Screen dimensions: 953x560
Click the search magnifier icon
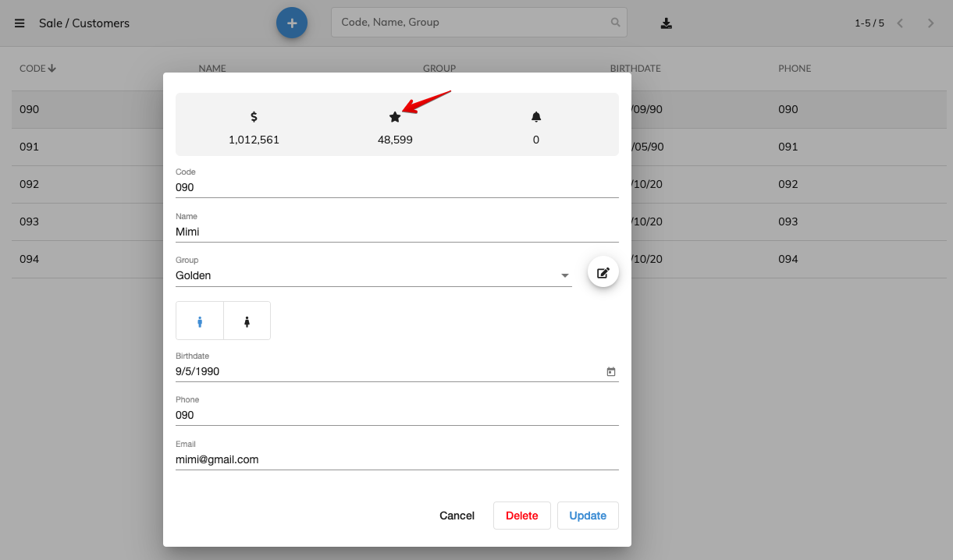tap(615, 23)
